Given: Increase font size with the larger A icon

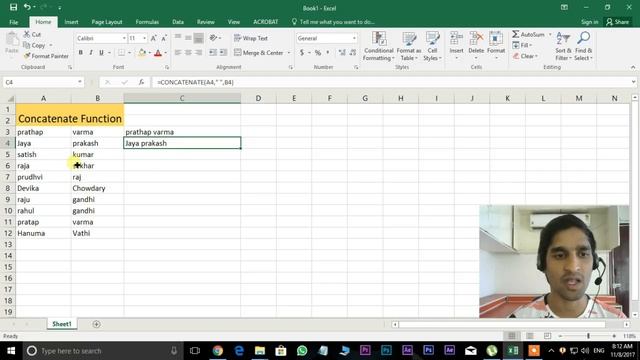Looking at the screenshot, I should pos(153,38).
